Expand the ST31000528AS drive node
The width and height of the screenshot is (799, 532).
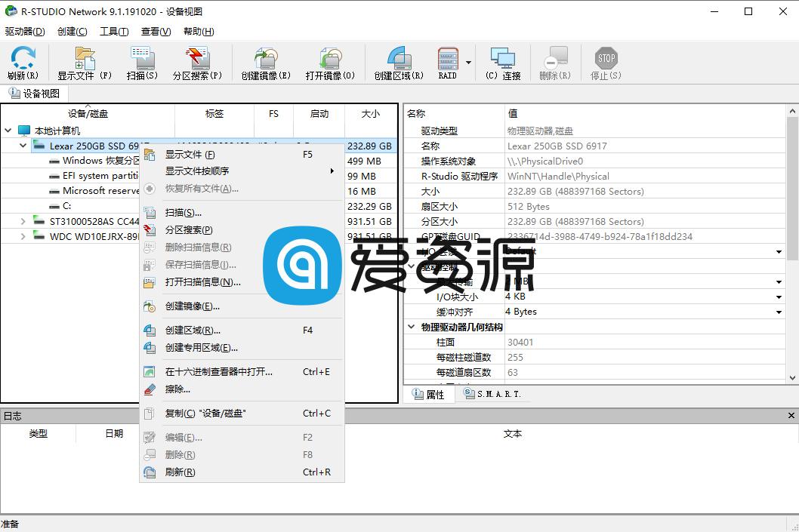pyautogui.click(x=23, y=221)
